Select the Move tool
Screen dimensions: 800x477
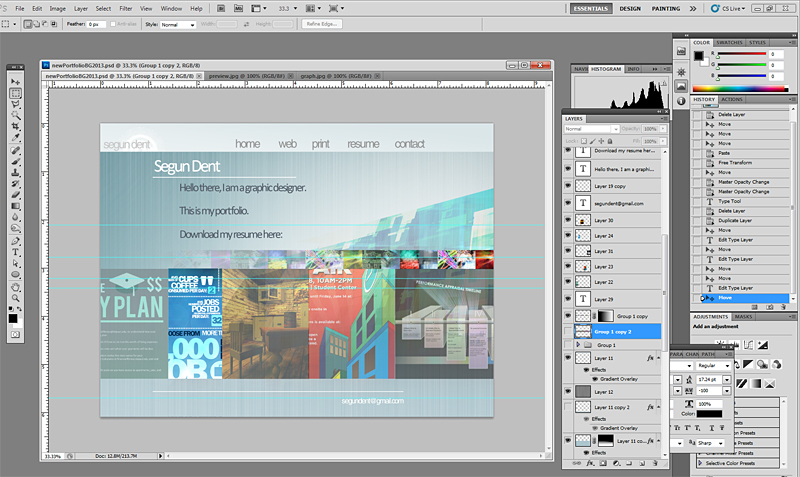15,82
